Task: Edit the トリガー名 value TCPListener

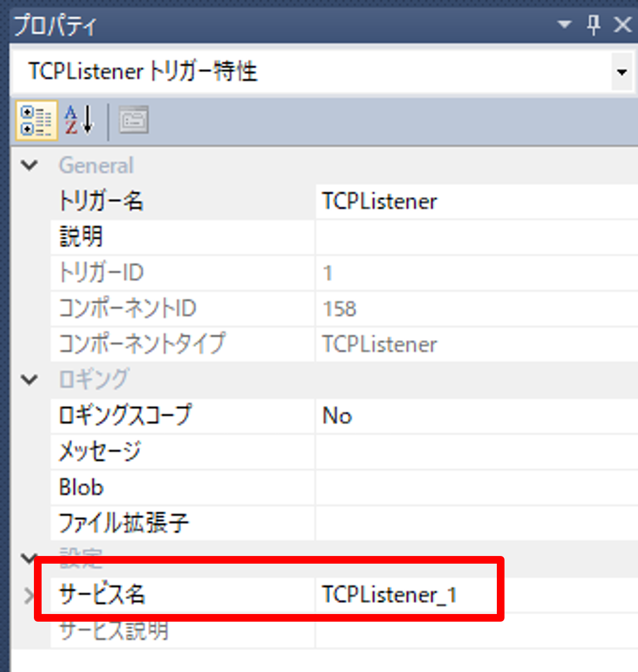Action: 477,201
